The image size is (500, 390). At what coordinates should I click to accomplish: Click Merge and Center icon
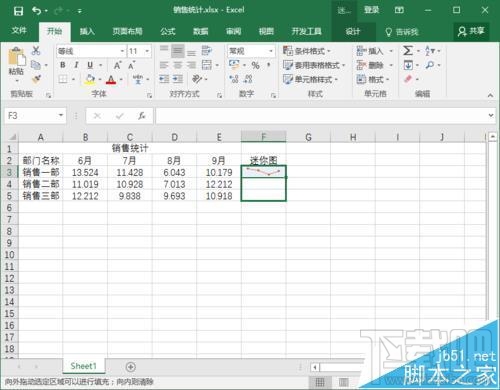point(207,65)
